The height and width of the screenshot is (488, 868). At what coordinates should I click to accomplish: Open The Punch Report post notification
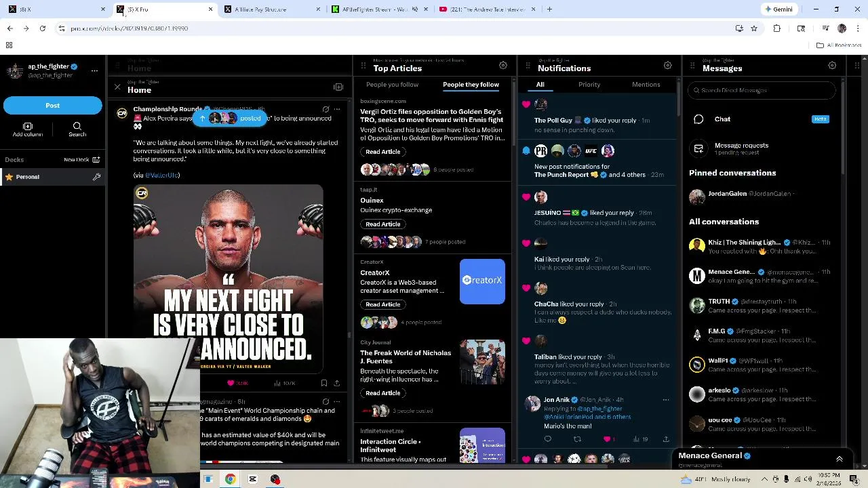(597, 163)
